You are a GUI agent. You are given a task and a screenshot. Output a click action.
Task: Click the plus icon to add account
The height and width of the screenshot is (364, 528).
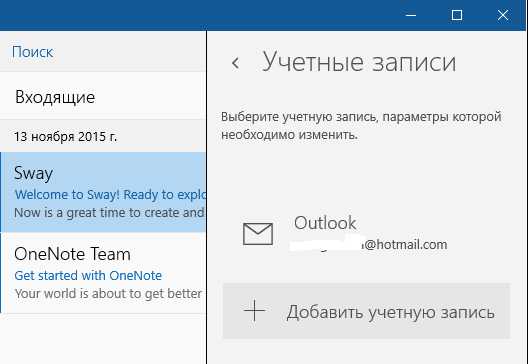(x=255, y=310)
